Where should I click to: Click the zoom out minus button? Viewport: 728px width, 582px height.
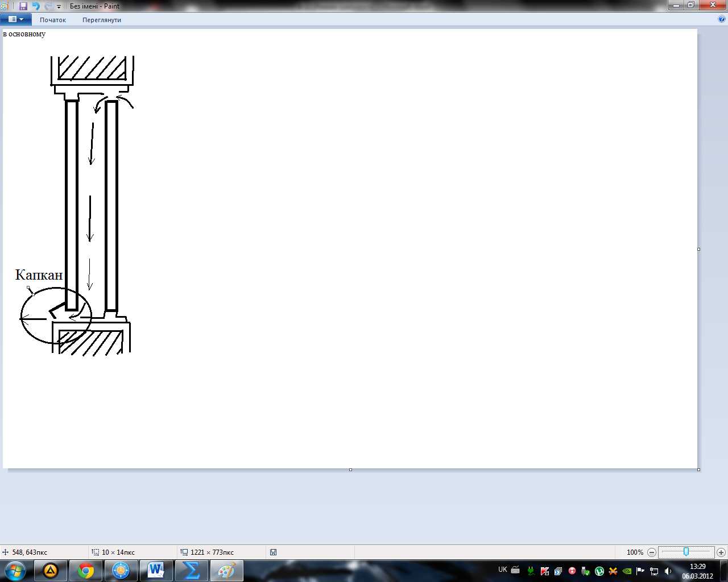[x=652, y=552]
